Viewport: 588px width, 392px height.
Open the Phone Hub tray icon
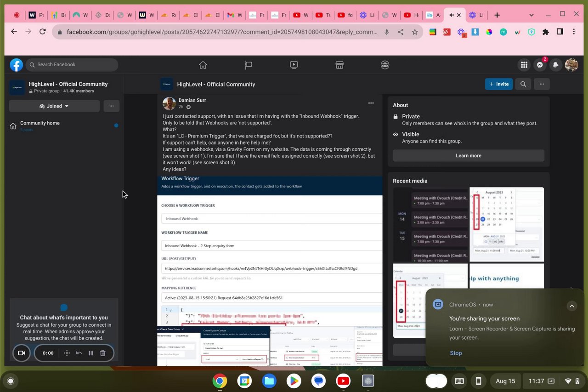pos(478,381)
